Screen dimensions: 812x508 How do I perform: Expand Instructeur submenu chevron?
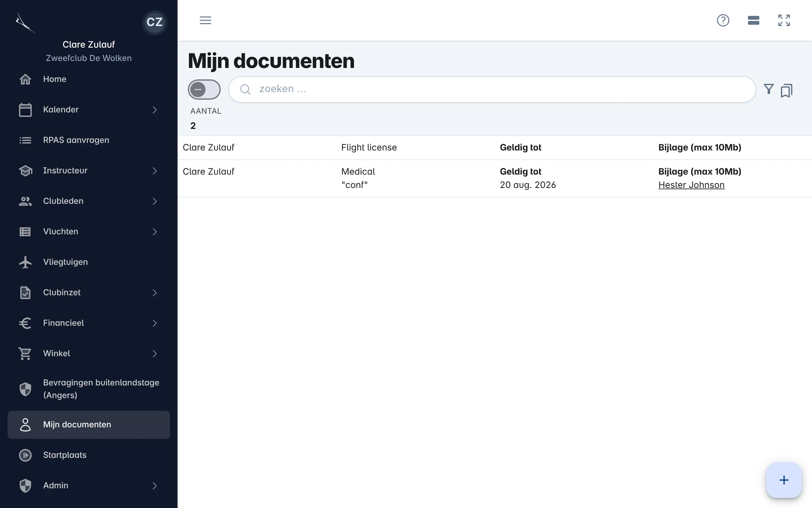coord(154,171)
